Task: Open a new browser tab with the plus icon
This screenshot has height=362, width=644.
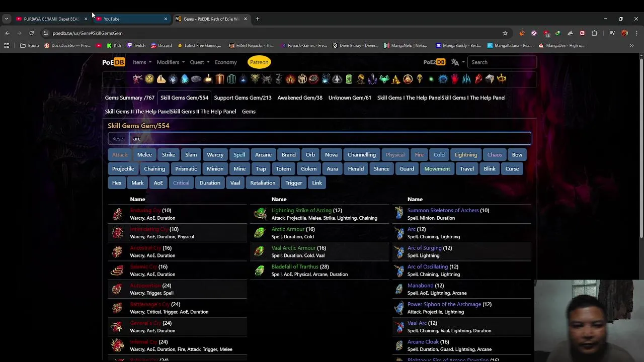Action: point(257,19)
